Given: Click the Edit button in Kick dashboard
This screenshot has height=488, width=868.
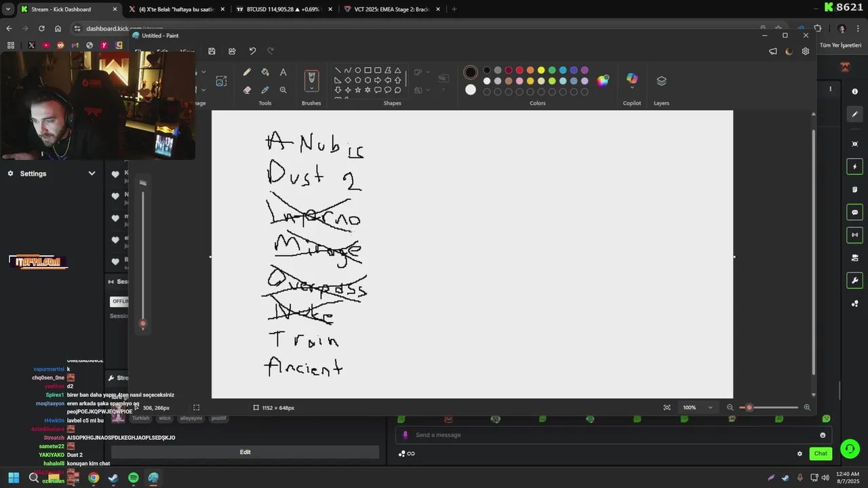Looking at the screenshot, I should click(x=245, y=452).
